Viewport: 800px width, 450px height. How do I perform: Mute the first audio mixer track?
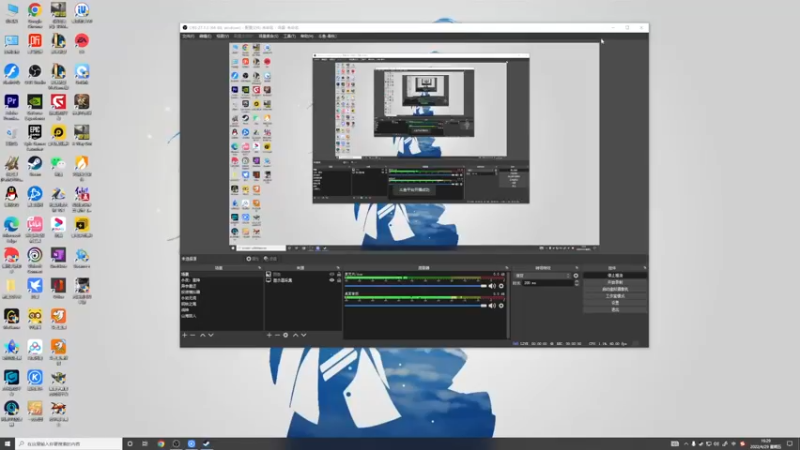[x=492, y=286]
